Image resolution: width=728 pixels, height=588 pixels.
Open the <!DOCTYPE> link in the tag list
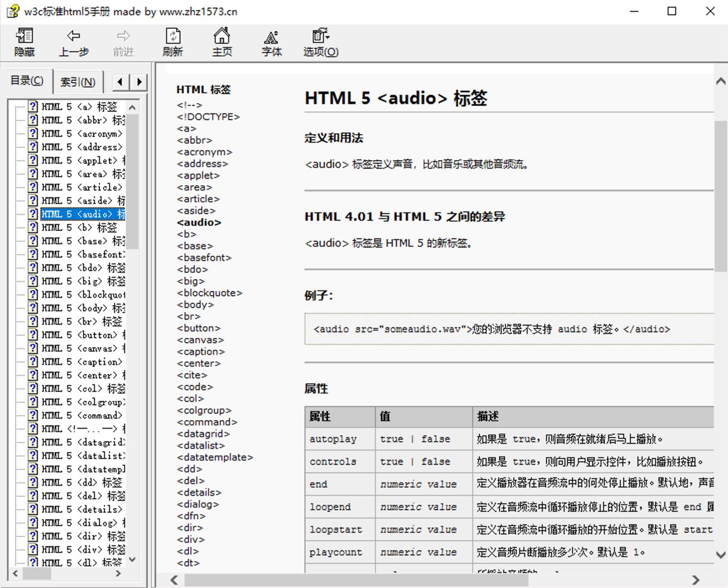209,117
